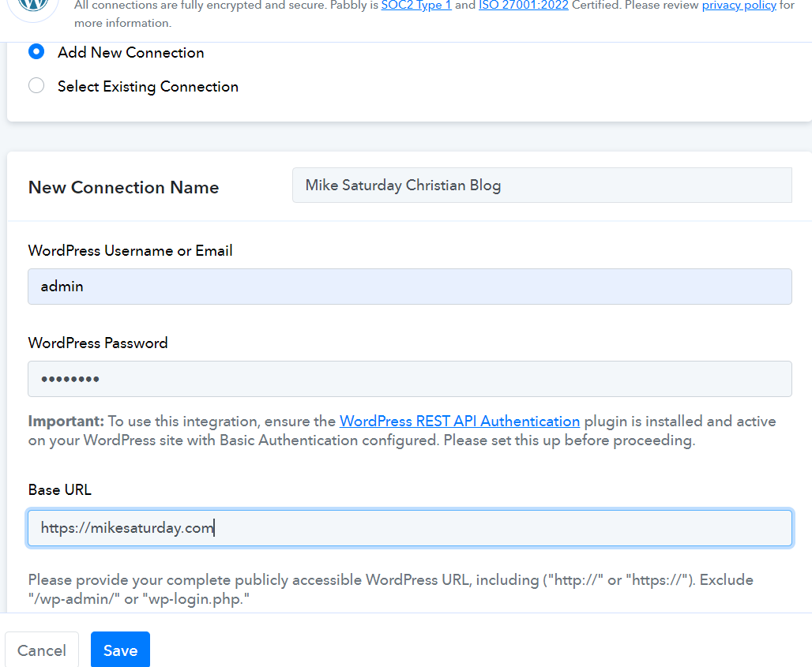Open the privacy policy link
812x667 pixels.
[739, 6]
